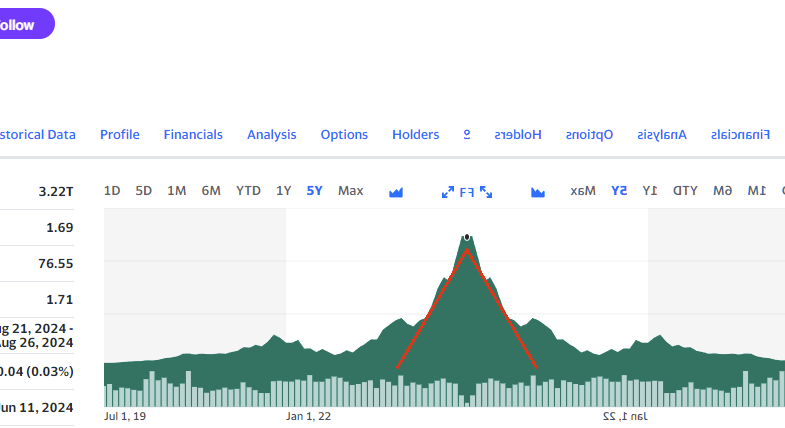Click the 1.71 statistic value
Viewport: 785px width, 428px height.
click(60, 300)
